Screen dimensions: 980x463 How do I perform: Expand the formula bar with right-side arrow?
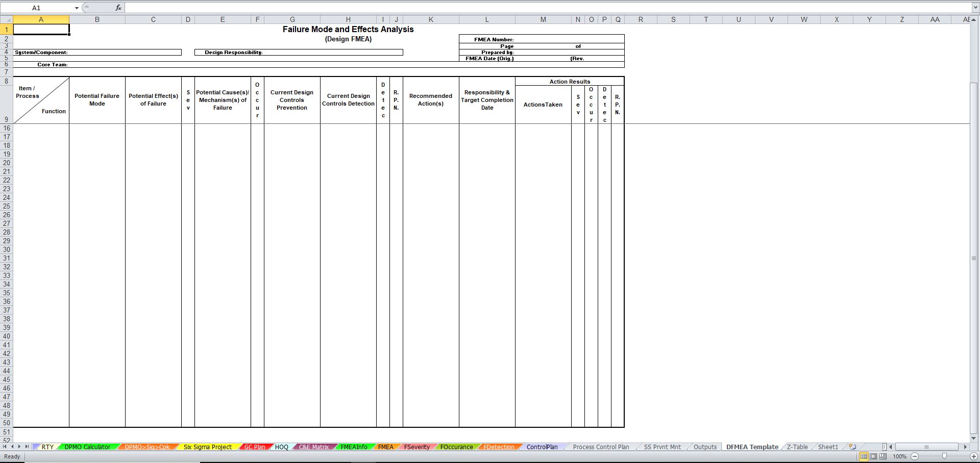(x=975, y=8)
